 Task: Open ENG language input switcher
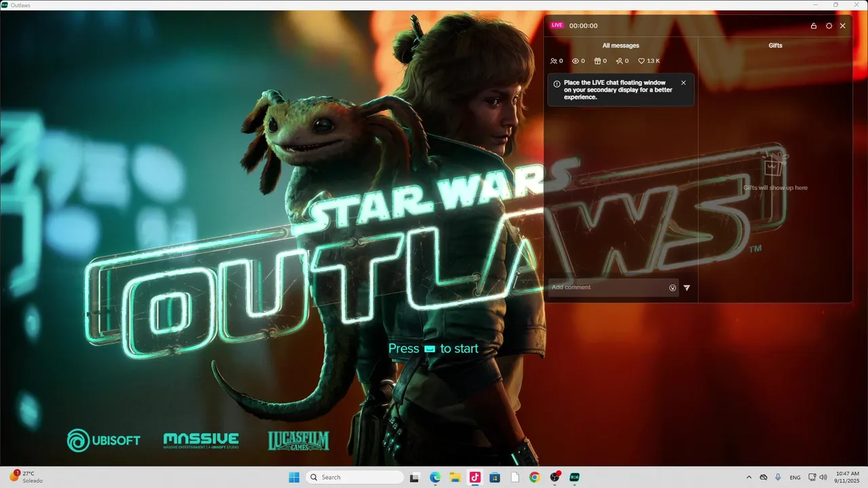click(795, 477)
